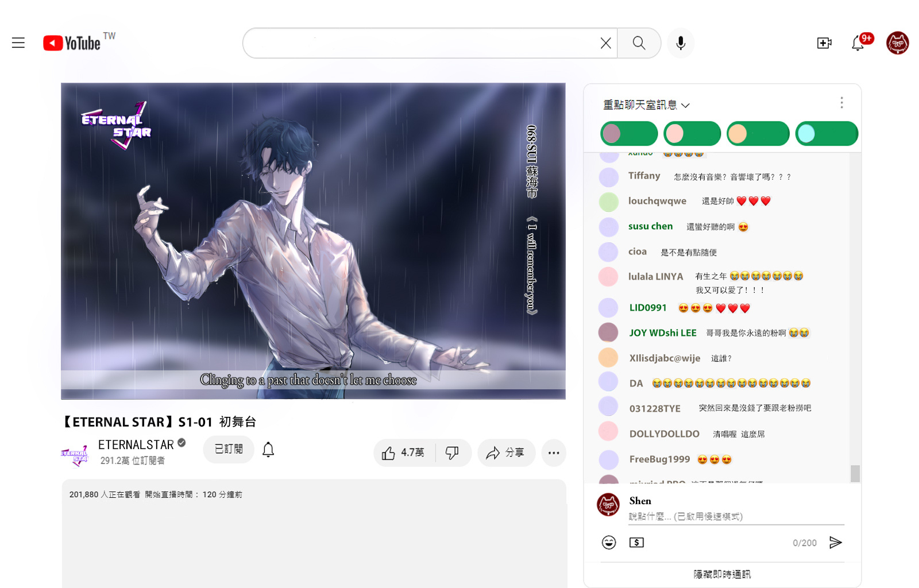Click the video player thumbnail
The image size is (919, 588).
click(313, 241)
